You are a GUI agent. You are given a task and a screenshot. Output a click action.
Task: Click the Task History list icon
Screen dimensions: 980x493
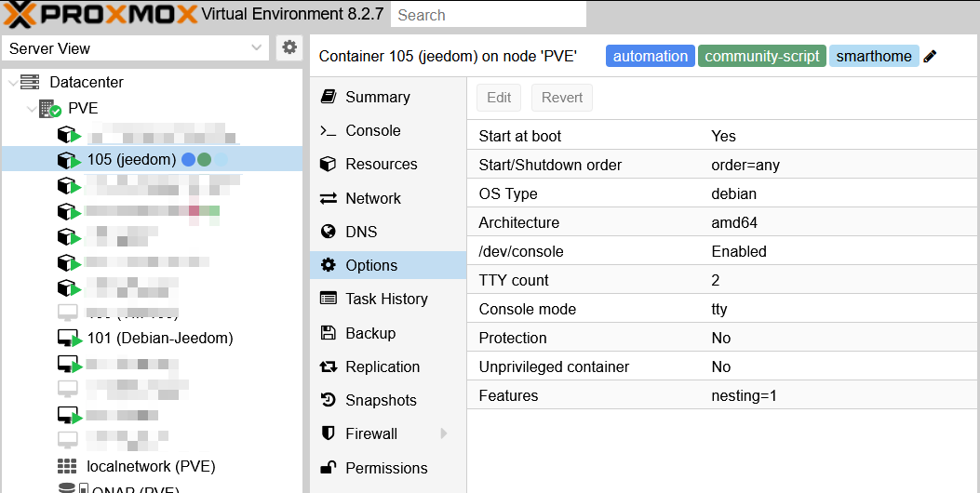tap(329, 299)
